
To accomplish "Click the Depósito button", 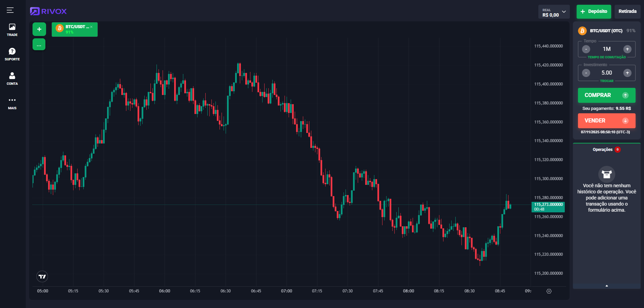I will [x=594, y=12].
